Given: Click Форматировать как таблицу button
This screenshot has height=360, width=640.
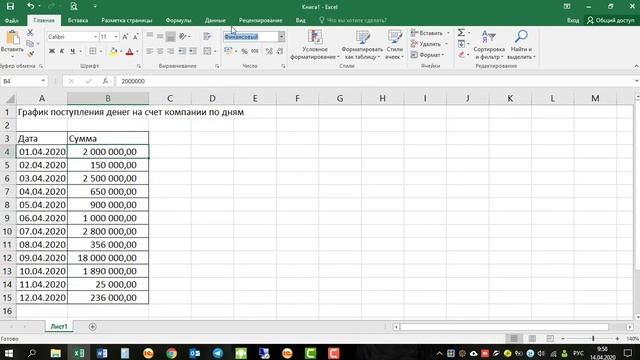Looking at the screenshot, I should pos(362,45).
